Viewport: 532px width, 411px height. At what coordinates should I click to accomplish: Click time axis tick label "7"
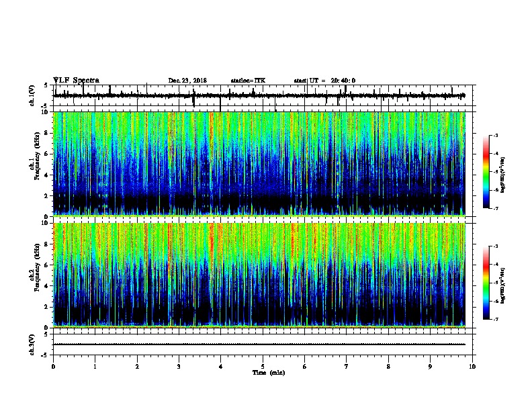click(x=347, y=367)
